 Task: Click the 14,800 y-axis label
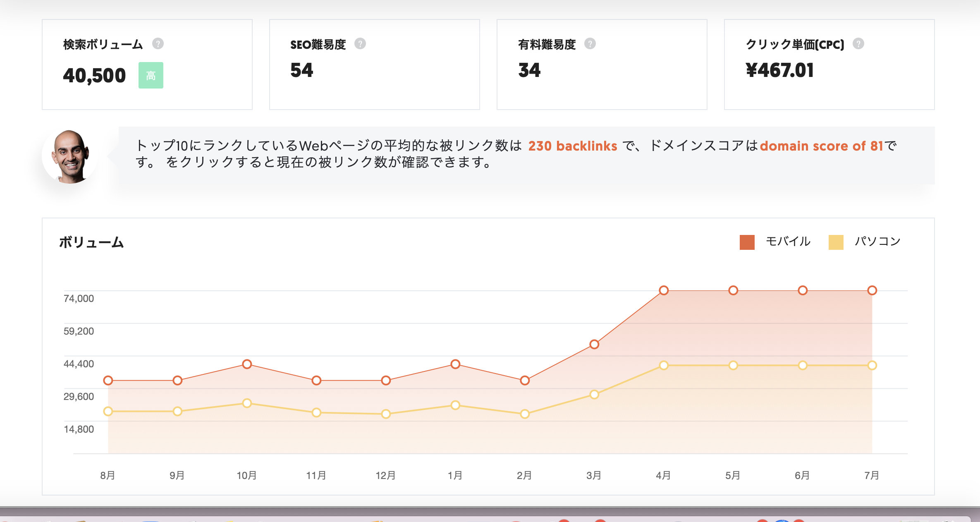click(79, 429)
